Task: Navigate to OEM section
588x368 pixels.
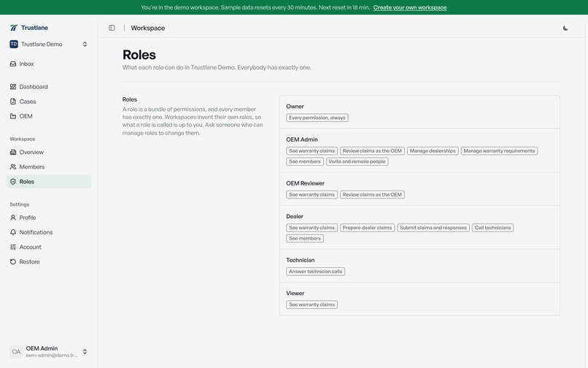Action: point(49,116)
